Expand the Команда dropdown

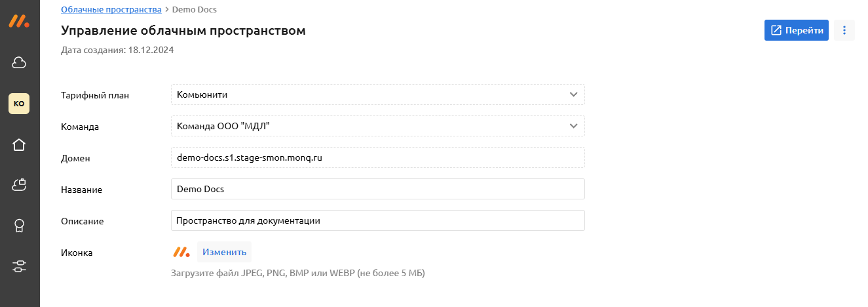pyautogui.click(x=377, y=126)
